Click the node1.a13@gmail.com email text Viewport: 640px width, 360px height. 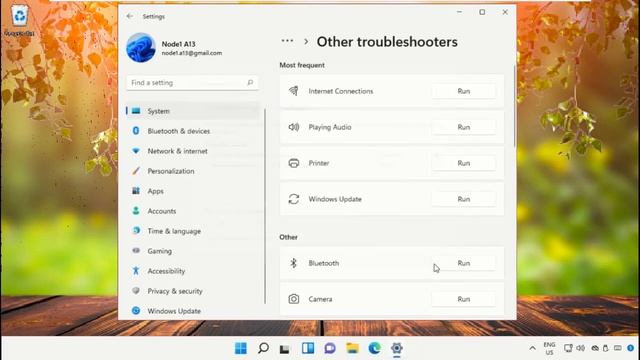(x=192, y=53)
